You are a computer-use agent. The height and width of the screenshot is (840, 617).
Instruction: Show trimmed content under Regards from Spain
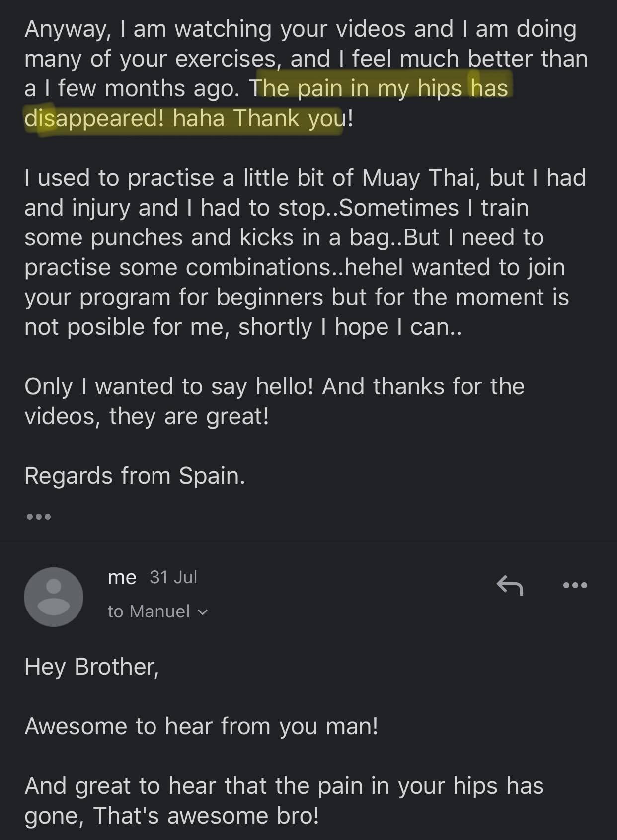pyautogui.click(x=38, y=517)
